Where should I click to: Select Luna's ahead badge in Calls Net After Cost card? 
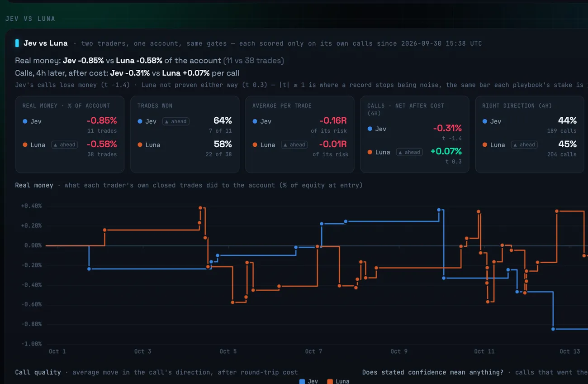coord(409,152)
